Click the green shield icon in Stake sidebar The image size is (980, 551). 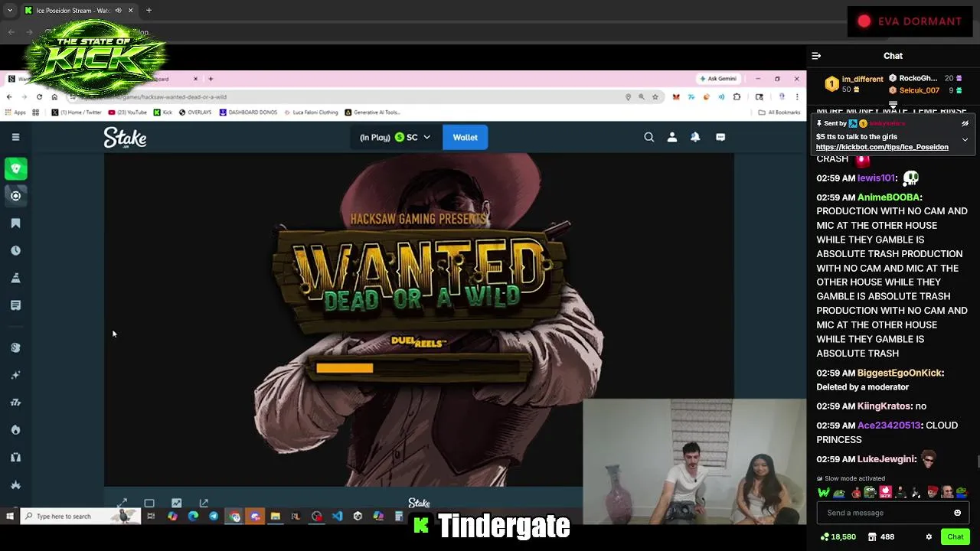(x=15, y=168)
